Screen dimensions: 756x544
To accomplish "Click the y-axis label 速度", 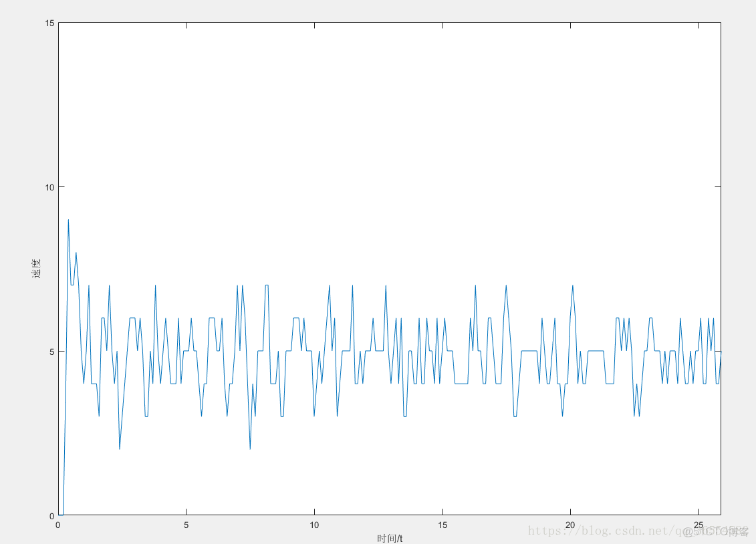I will coord(37,269).
